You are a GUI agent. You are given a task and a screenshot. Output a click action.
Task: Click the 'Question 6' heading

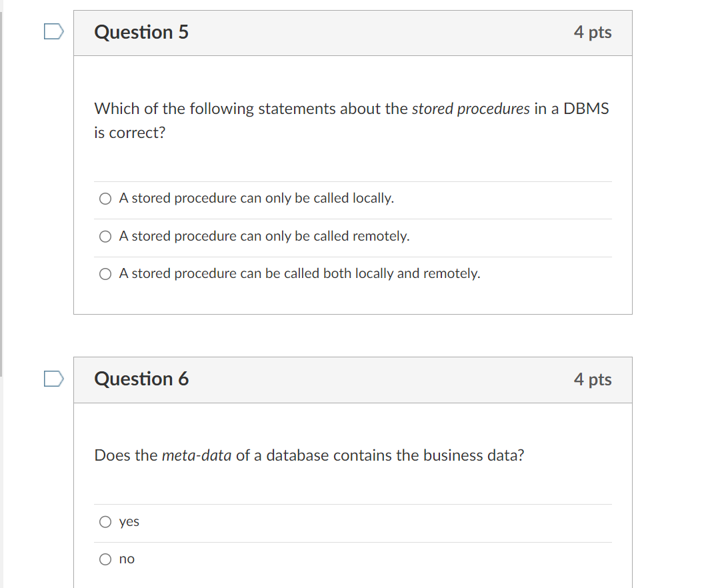point(141,379)
